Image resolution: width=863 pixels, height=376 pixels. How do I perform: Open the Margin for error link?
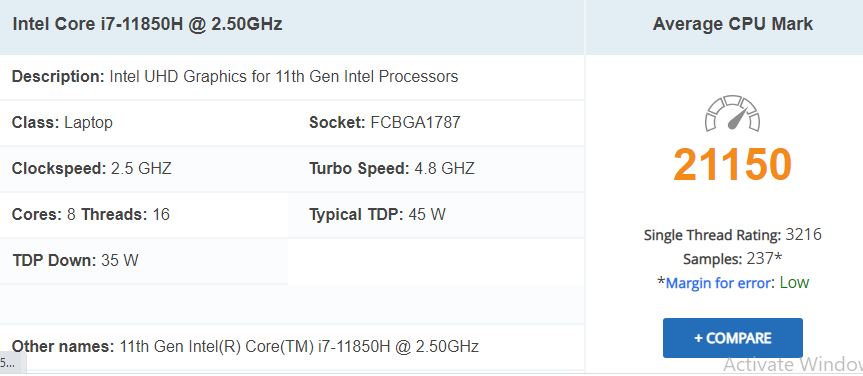(x=717, y=283)
